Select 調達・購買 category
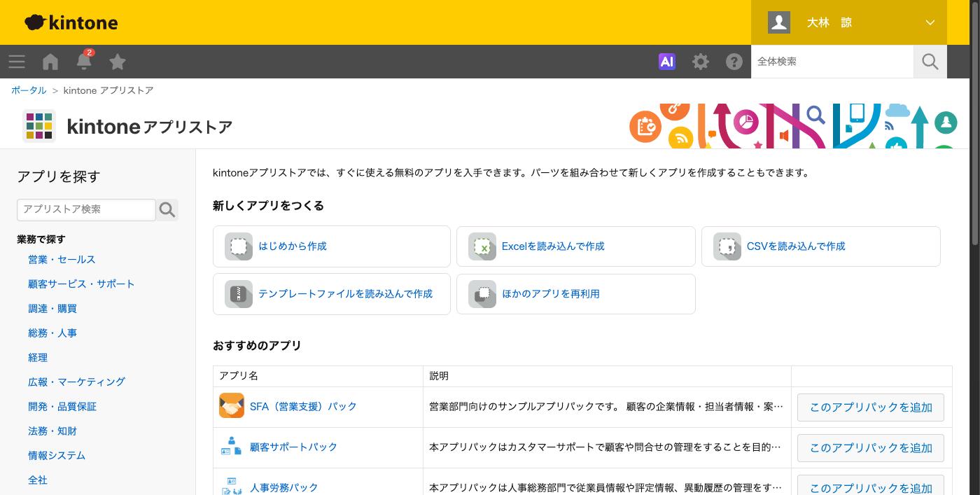980x495 pixels. (x=52, y=308)
